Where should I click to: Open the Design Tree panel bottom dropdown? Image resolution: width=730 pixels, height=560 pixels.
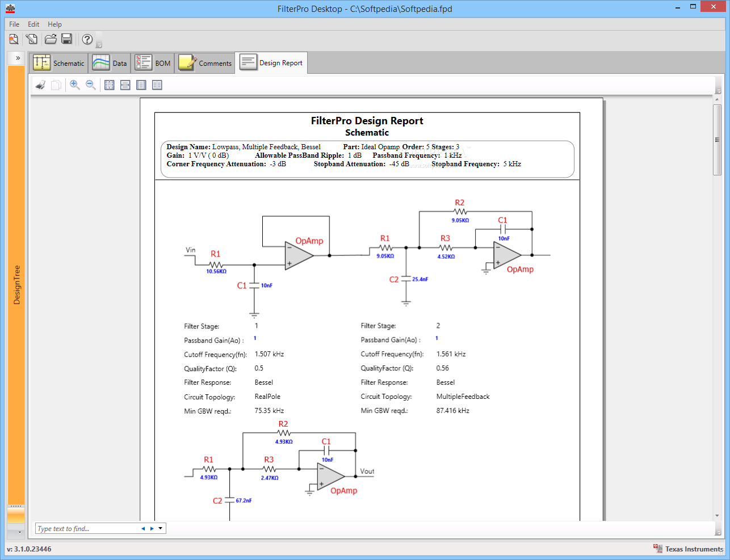[19, 533]
